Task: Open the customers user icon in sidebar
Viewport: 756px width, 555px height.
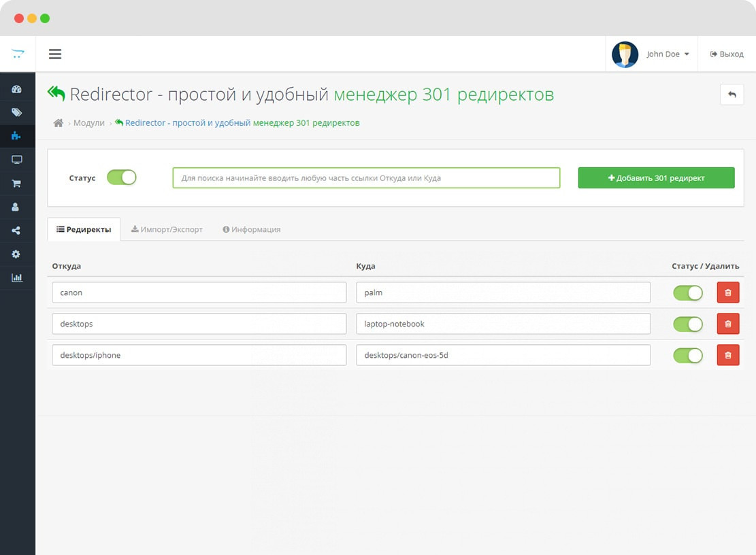Action: [x=17, y=207]
